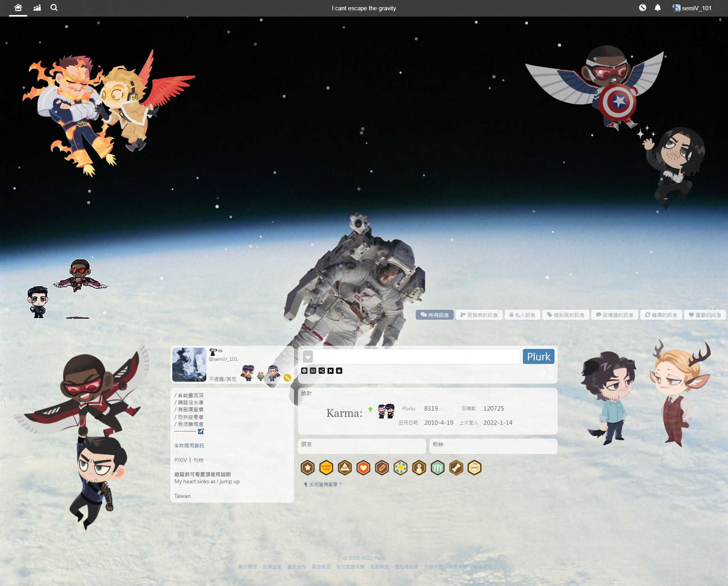Click the pencil badge
Screen dimensions: 728x586
382,468
